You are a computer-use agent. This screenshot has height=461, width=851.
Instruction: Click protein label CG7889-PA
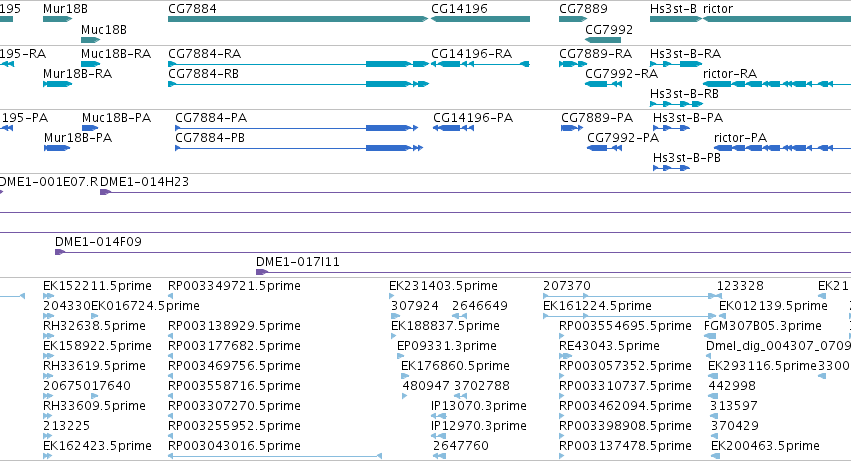[597, 118]
